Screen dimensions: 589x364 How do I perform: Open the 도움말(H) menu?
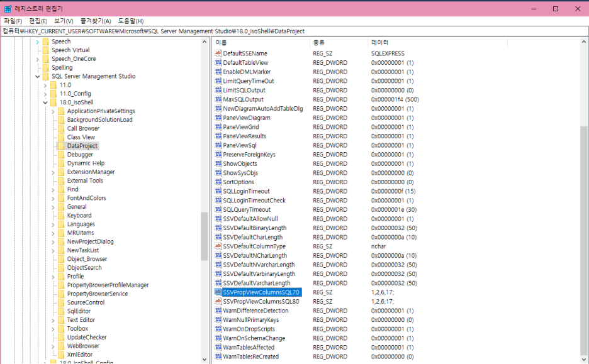131,21
